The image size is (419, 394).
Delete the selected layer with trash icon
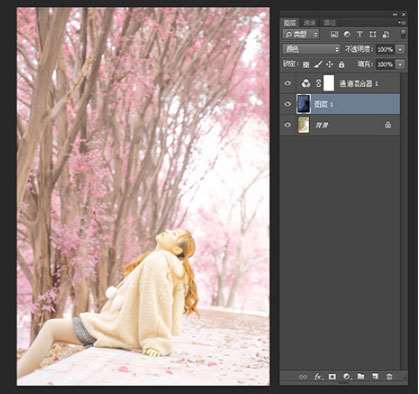tap(389, 377)
